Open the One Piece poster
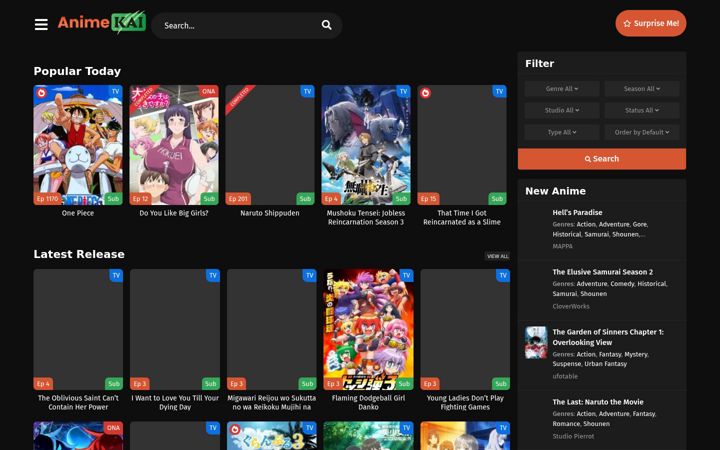 [x=78, y=145]
